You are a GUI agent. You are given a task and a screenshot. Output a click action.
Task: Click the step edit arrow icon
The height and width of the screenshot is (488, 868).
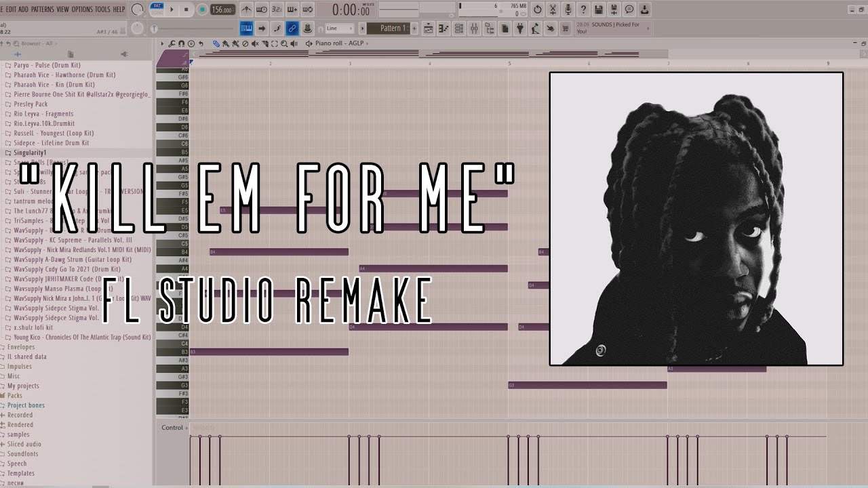(262, 28)
